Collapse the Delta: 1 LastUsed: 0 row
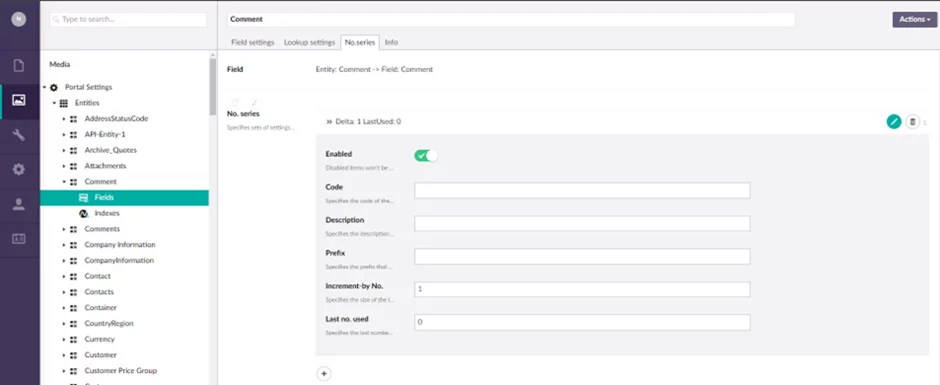Image resolution: width=940 pixels, height=385 pixels. pos(329,122)
